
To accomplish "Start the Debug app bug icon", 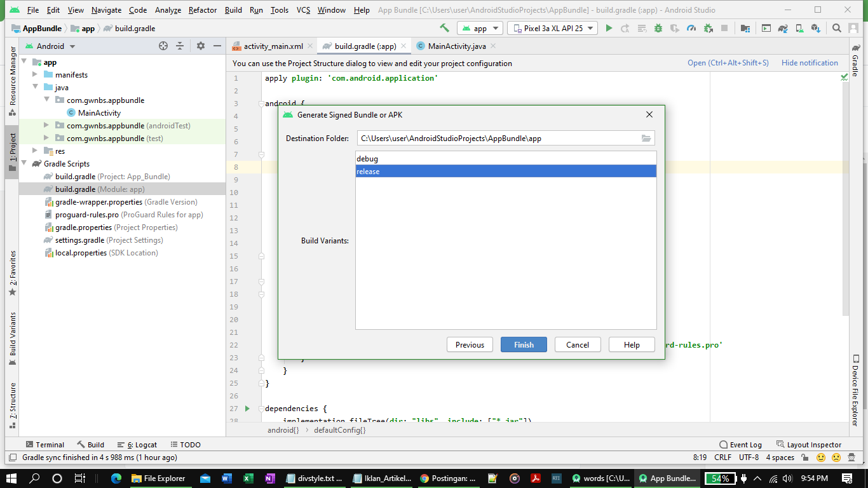I will click(657, 28).
